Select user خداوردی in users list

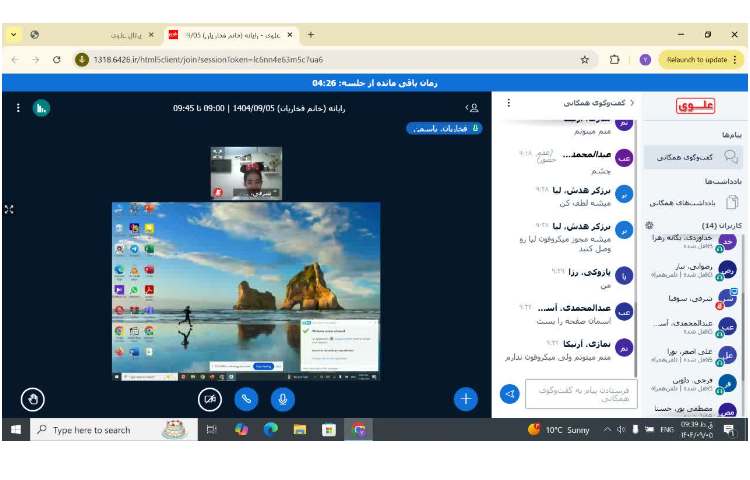coord(693,242)
